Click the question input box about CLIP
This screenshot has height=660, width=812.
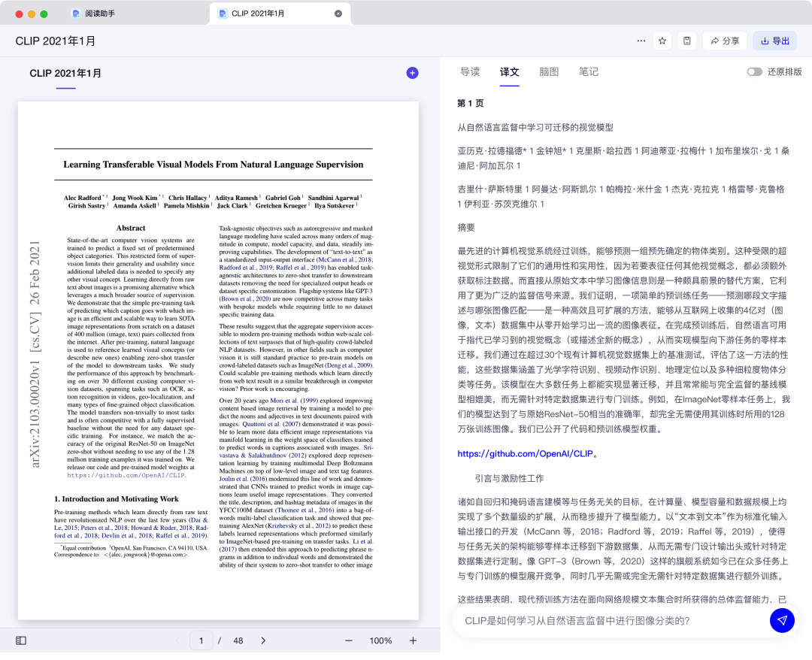[611, 621]
